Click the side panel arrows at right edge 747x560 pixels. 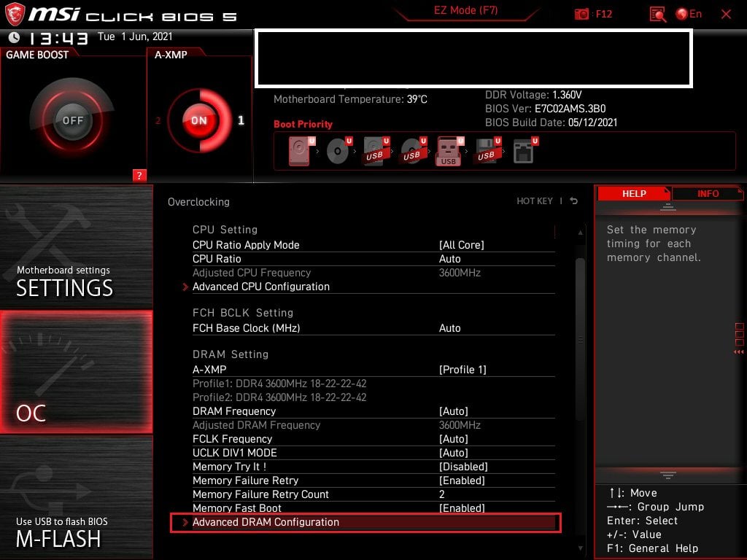click(739, 352)
